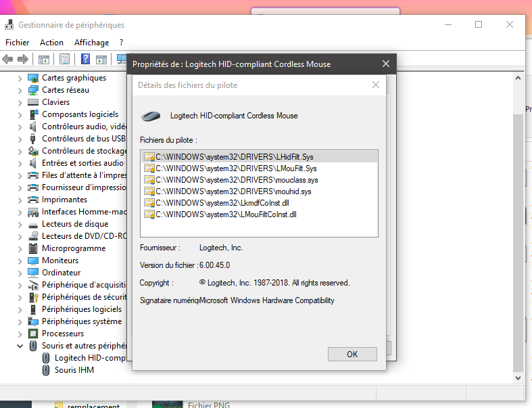
Task: Click the mouhid.sys driver file icon
Action: pyautogui.click(x=149, y=191)
